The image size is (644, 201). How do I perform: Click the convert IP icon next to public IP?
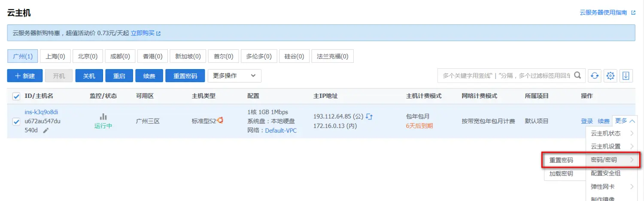(369, 116)
